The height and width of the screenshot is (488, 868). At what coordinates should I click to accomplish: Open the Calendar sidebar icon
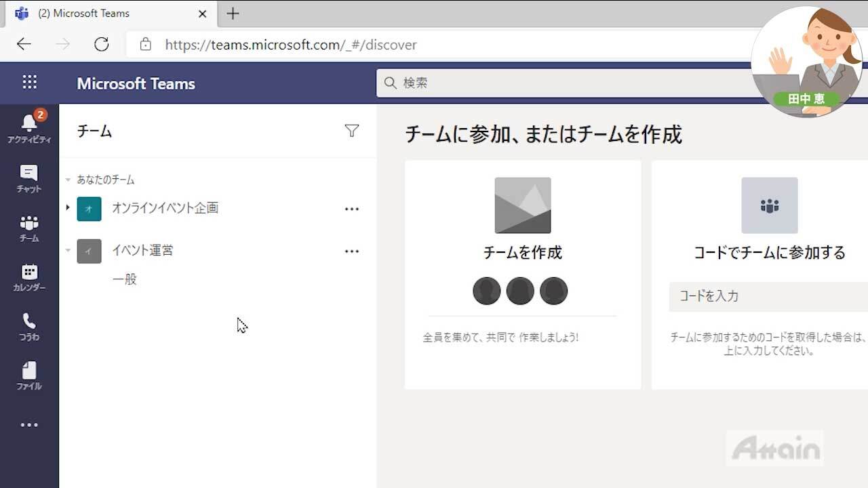tap(29, 277)
